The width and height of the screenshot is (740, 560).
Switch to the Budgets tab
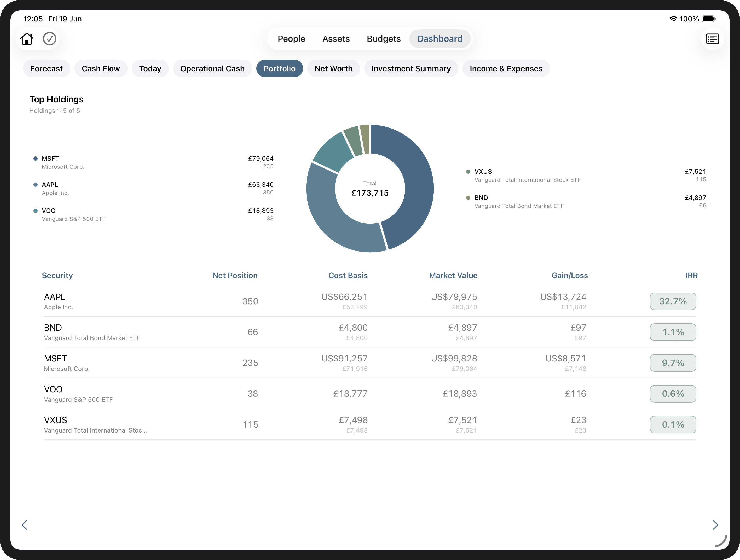click(384, 39)
